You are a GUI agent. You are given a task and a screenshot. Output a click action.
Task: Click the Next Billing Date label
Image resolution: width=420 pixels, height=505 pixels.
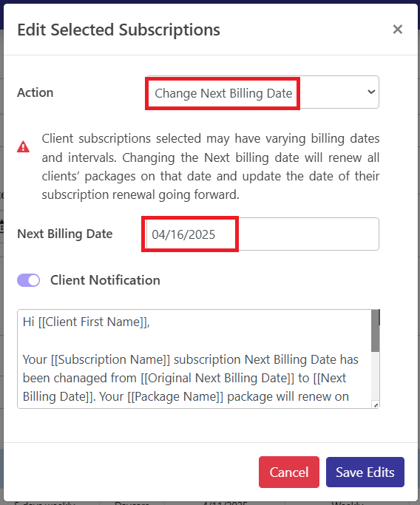(65, 234)
